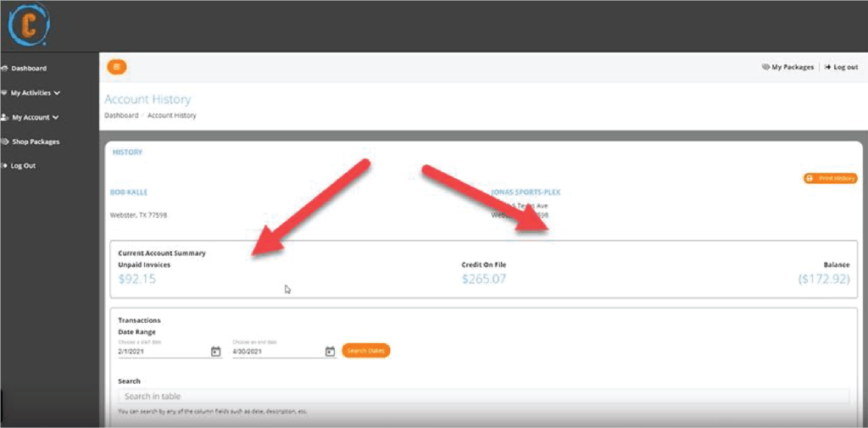
Task: Click the Webster, TX 77598 address
Action: click(138, 214)
